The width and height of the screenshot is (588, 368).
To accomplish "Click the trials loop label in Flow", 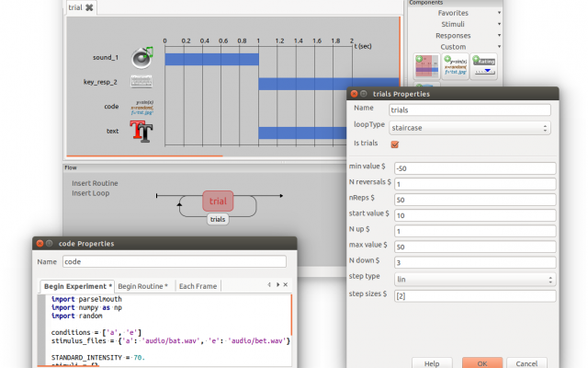I will [x=218, y=219].
